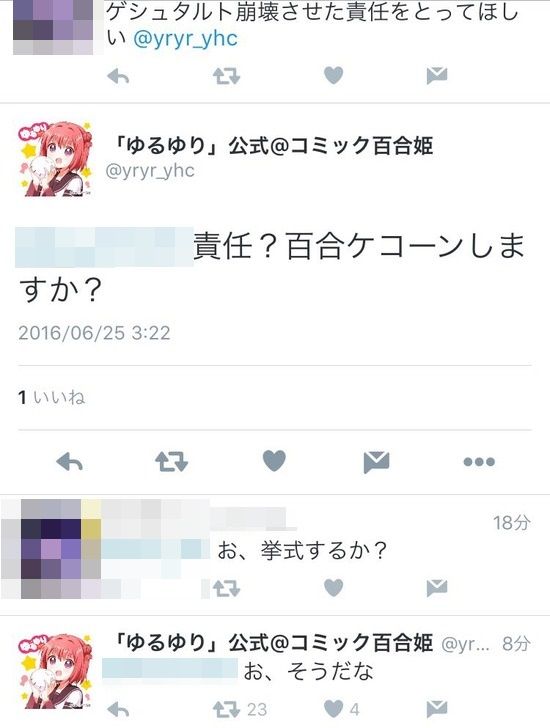Retweet the top tweet about ゲシュタルト崩壊
The width and height of the screenshot is (550, 728).
(x=226, y=76)
